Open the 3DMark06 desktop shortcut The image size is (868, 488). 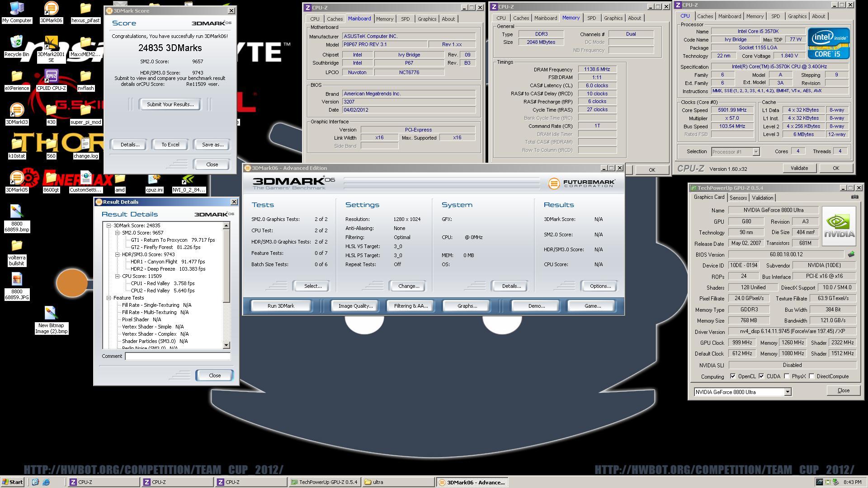(x=51, y=12)
